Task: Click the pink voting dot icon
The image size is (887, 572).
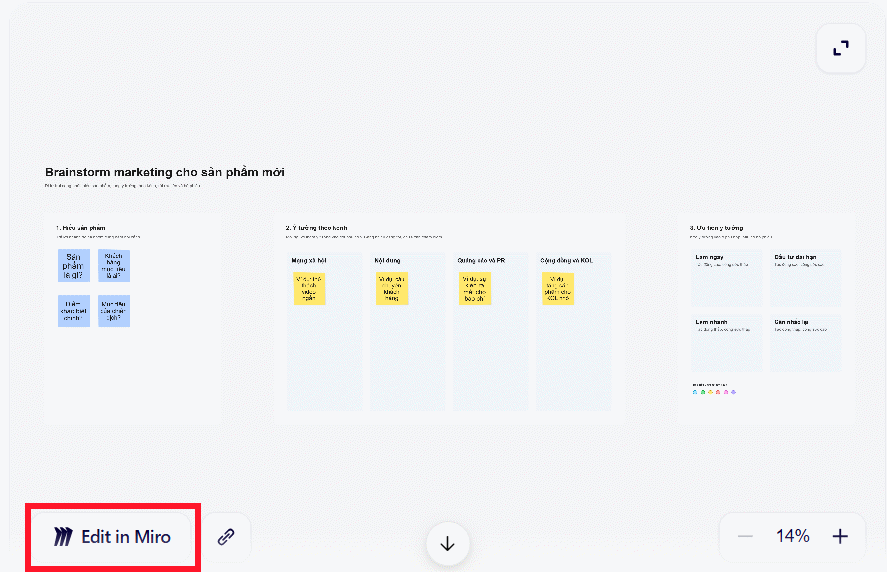Action: click(726, 392)
